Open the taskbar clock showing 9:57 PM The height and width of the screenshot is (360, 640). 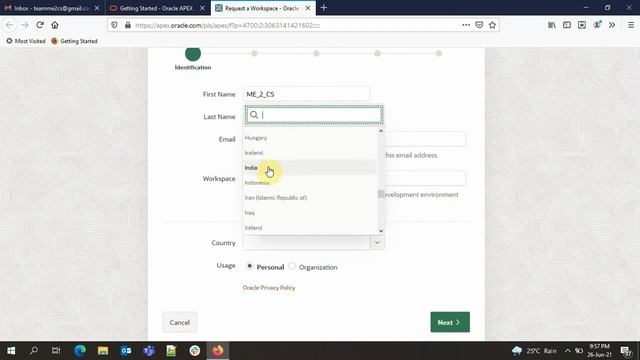(600, 351)
